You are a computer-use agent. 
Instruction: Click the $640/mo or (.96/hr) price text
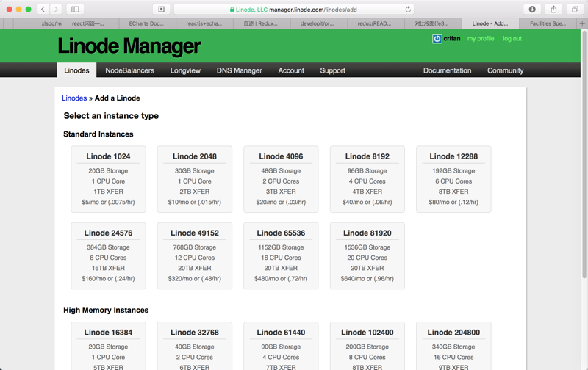tap(367, 279)
